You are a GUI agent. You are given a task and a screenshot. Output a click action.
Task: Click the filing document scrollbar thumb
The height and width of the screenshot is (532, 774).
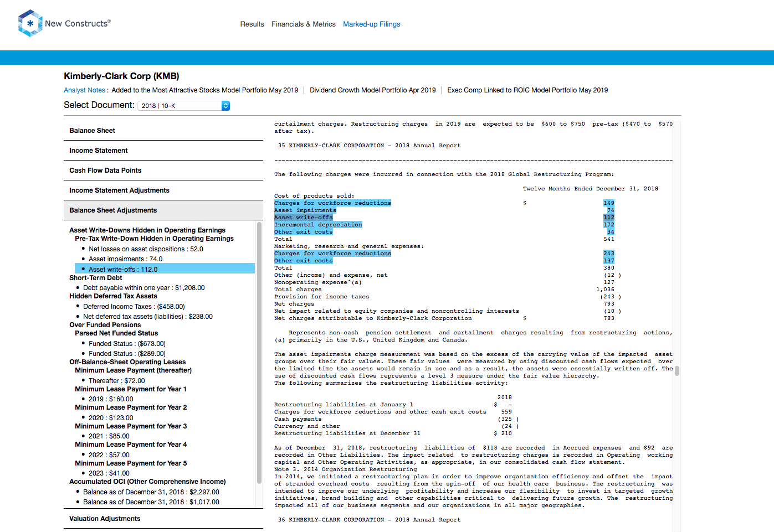677,371
